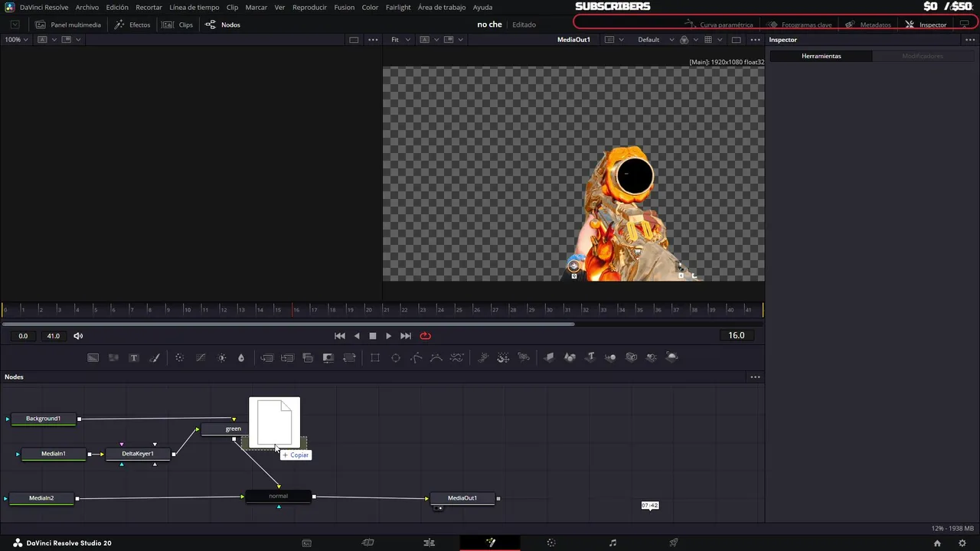Open the Edición menu
Image resolution: width=980 pixels, height=551 pixels.
point(117,7)
